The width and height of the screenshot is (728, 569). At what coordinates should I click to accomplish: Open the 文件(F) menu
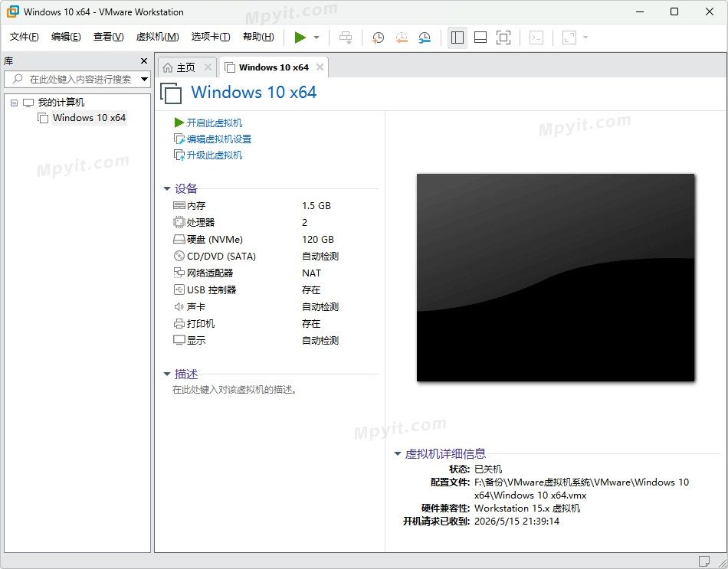25,37
